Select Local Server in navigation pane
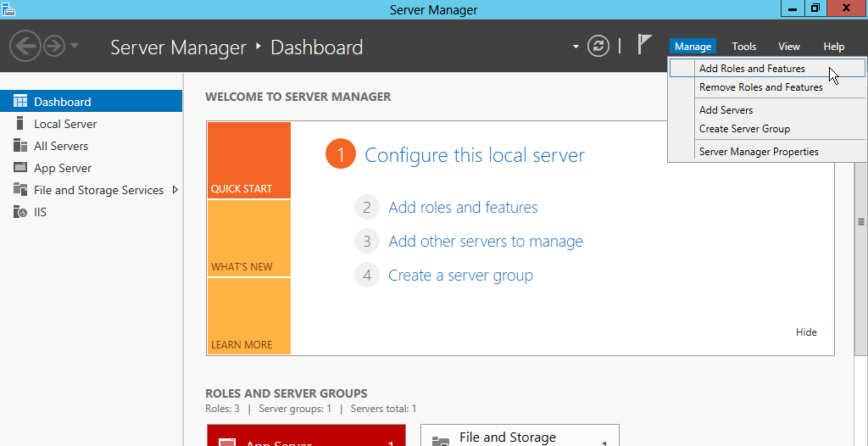This screenshot has width=868, height=446. point(91,124)
